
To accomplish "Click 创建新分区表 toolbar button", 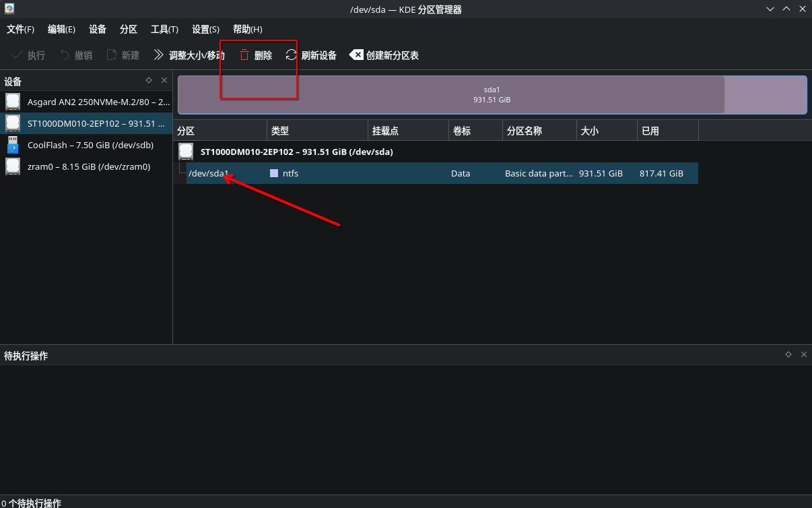I will [384, 55].
